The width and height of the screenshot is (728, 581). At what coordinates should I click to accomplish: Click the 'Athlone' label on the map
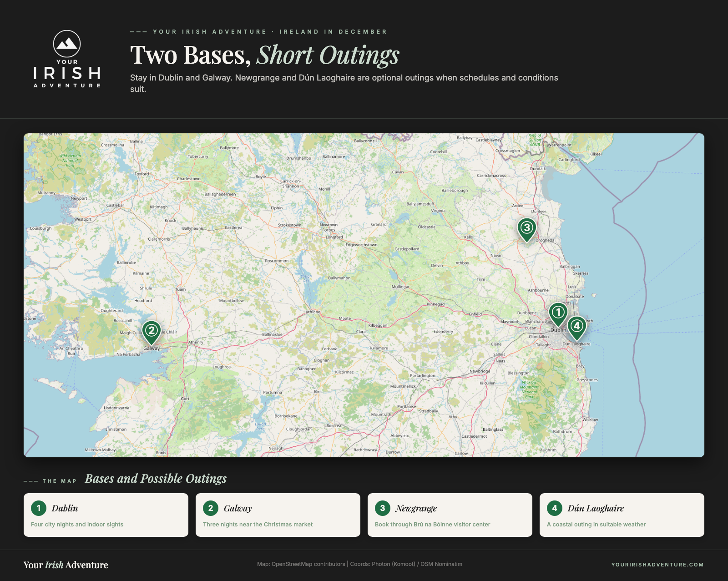click(x=313, y=312)
